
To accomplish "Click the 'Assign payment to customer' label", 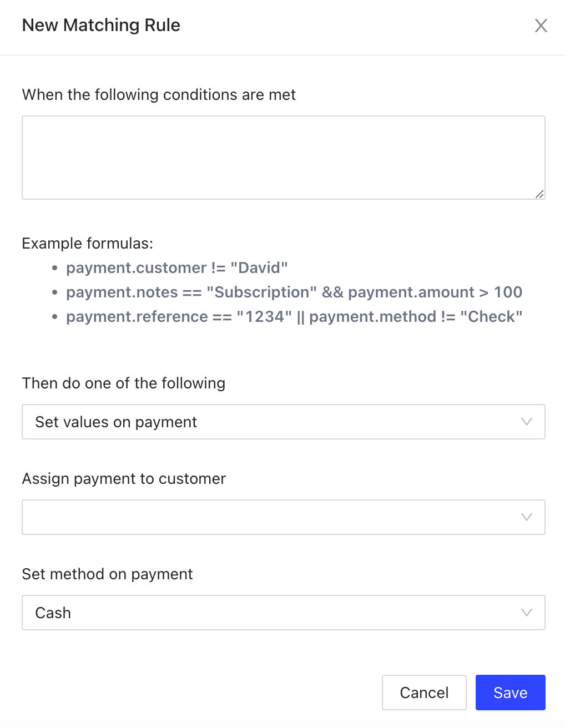I will pos(124,479).
